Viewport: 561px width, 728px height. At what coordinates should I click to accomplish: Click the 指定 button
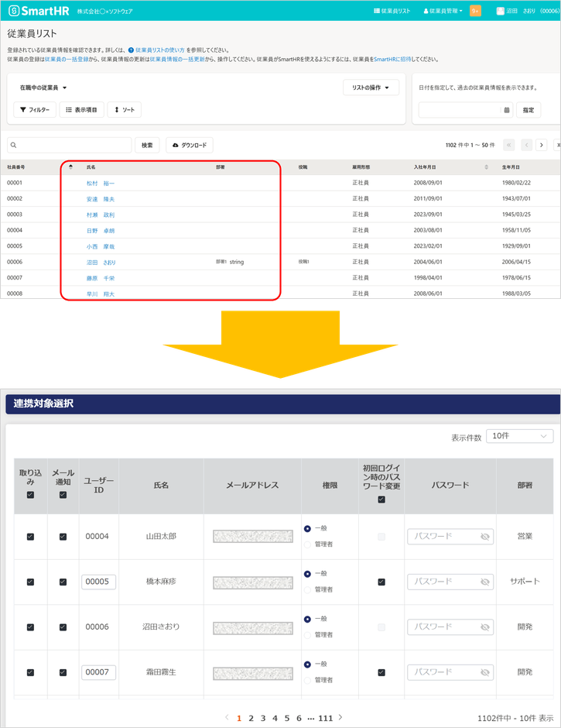[x=529, y=110]
